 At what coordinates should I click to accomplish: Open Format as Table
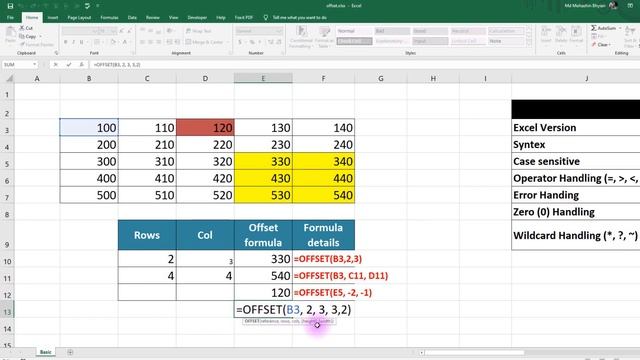coord(324,37)
